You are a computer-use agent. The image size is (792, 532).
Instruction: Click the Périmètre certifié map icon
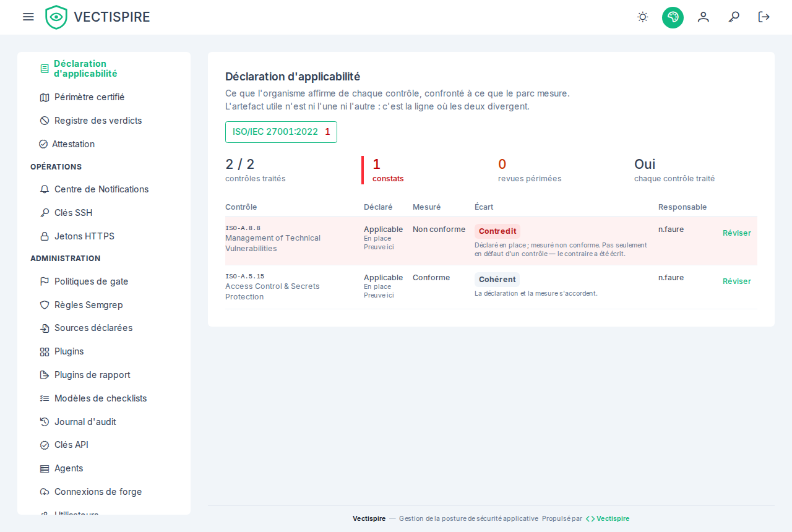45,97
